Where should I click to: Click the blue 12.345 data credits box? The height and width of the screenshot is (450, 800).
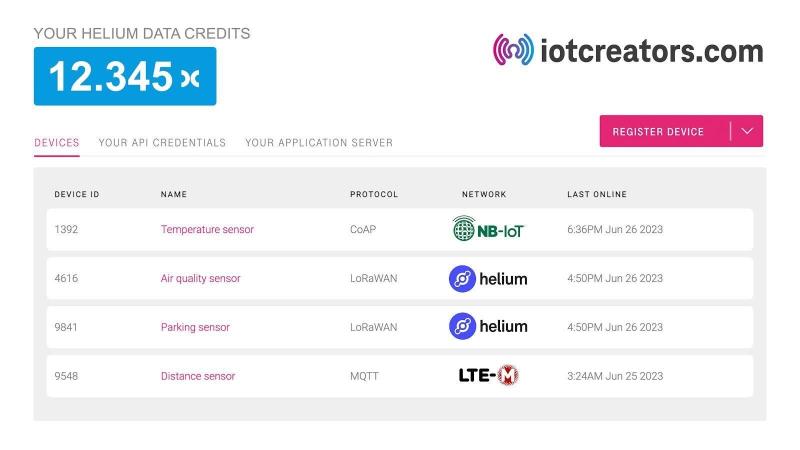(x=125, y=76)
